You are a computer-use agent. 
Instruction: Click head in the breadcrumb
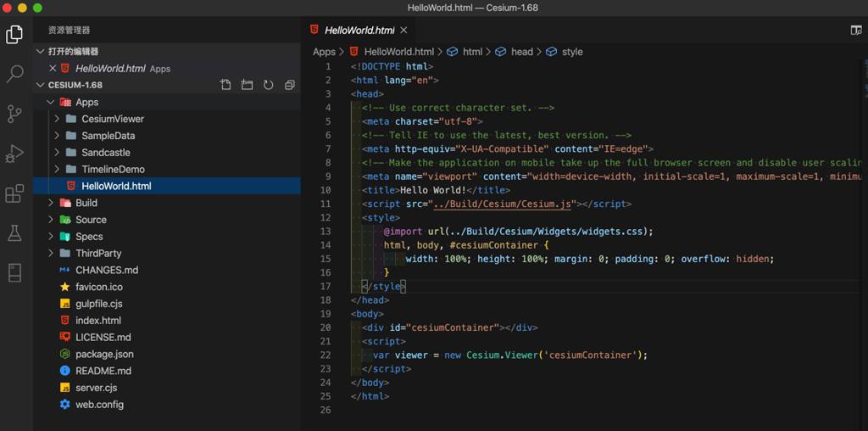521,52
